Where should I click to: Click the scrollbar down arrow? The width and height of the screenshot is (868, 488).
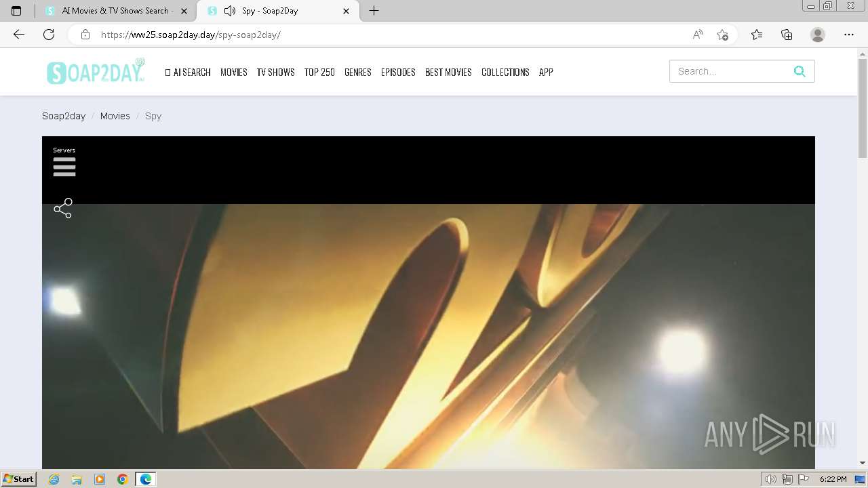coord(863,463)
